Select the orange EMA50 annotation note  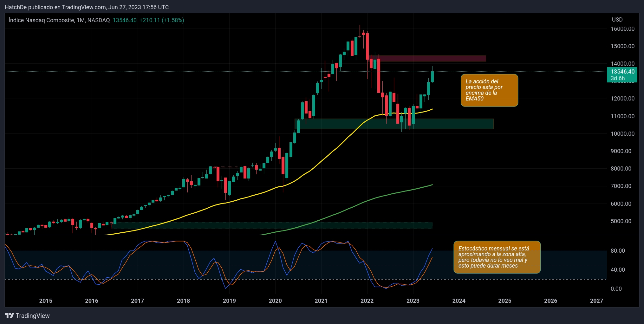(x=489, y=90)
